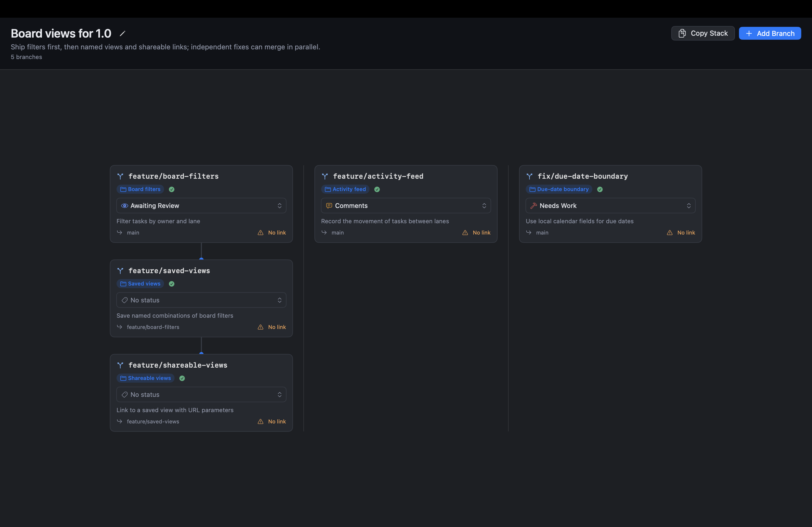Image resolution: width=812 pixels, height=527 pixels.
Task: Open the Comments status dropdown
Action: tap(406, 206)
